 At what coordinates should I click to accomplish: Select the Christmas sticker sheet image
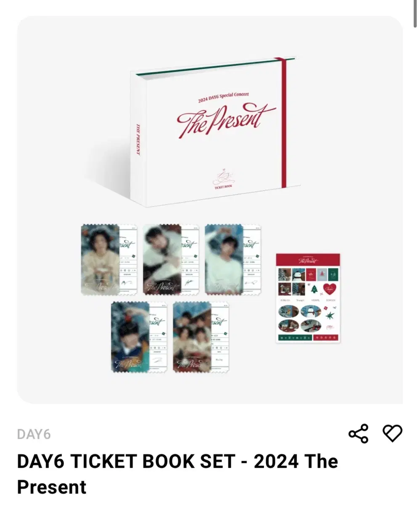(x=308, y=298)
